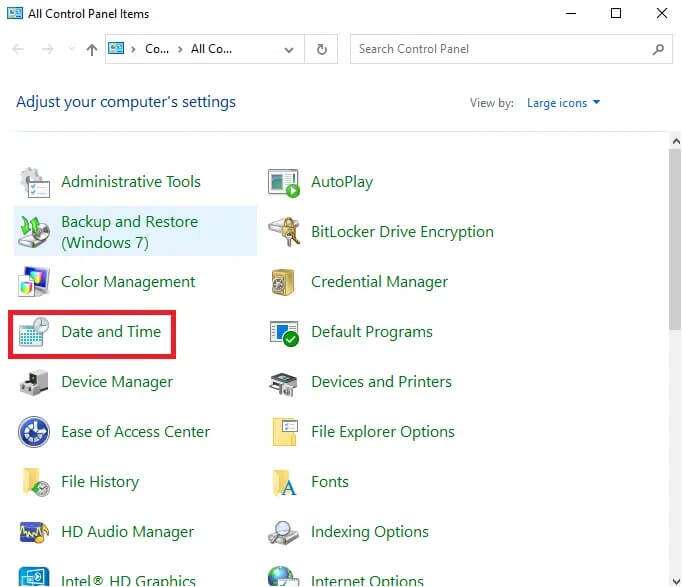The height and width of the screenshot is (587, 682).
Task: Open the Color Management link
Action: pos(128,282)
